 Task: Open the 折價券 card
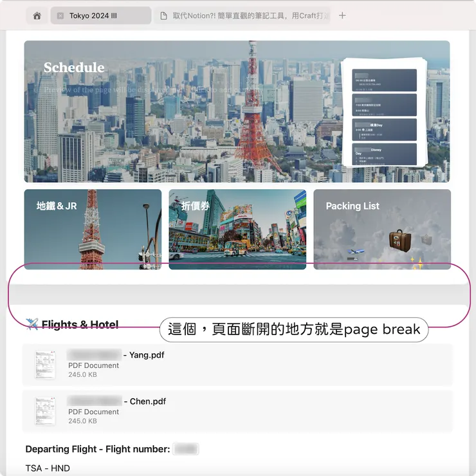point(237,229)
